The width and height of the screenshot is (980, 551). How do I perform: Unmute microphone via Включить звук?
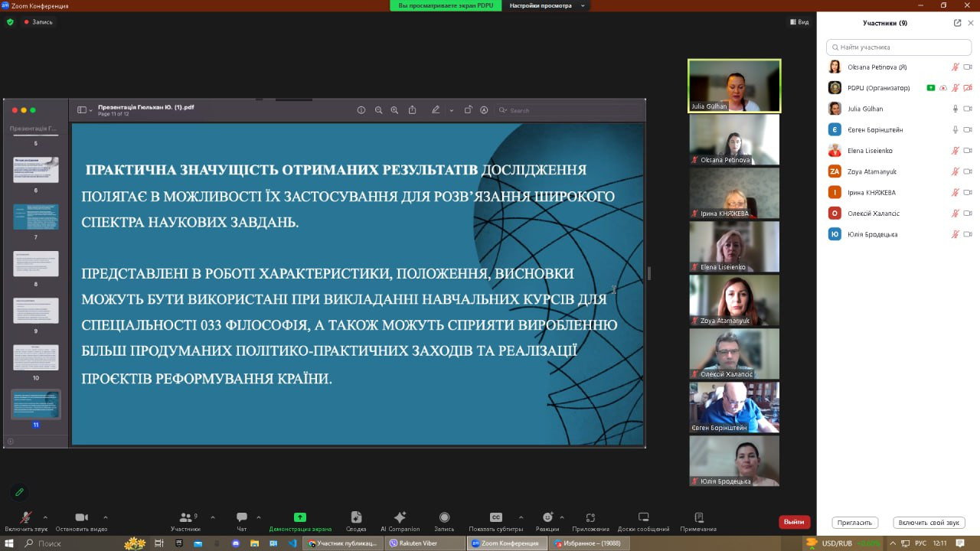(x=26, y=518)
